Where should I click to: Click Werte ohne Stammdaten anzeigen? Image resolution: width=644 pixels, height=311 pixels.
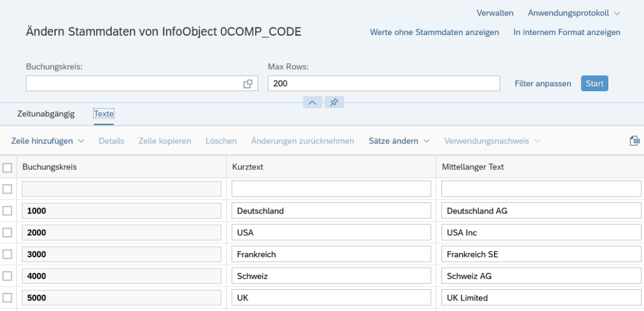(435, 32)
